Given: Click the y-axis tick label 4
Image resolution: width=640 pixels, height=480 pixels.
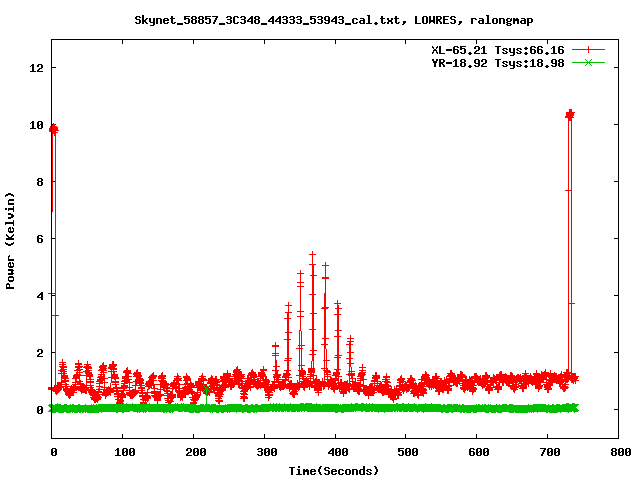Looking at the screenshot, I should (40, 296).
